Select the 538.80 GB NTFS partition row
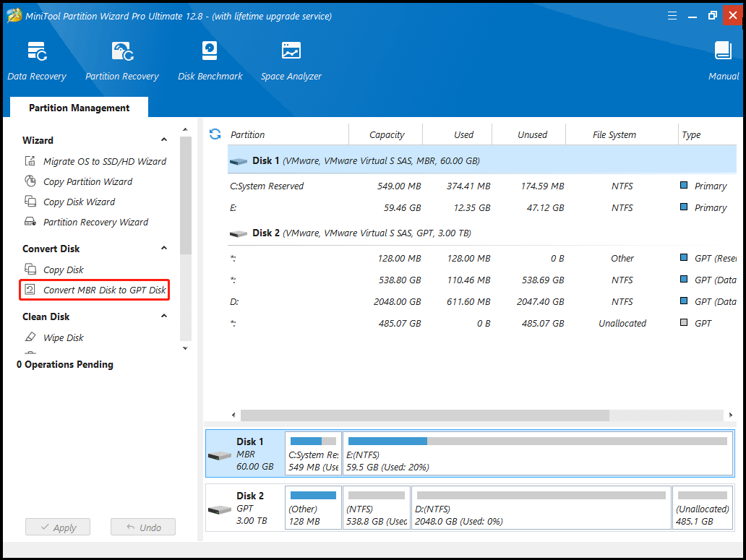Viewport: 746px width, 560px height. click(x=482, y=280)
